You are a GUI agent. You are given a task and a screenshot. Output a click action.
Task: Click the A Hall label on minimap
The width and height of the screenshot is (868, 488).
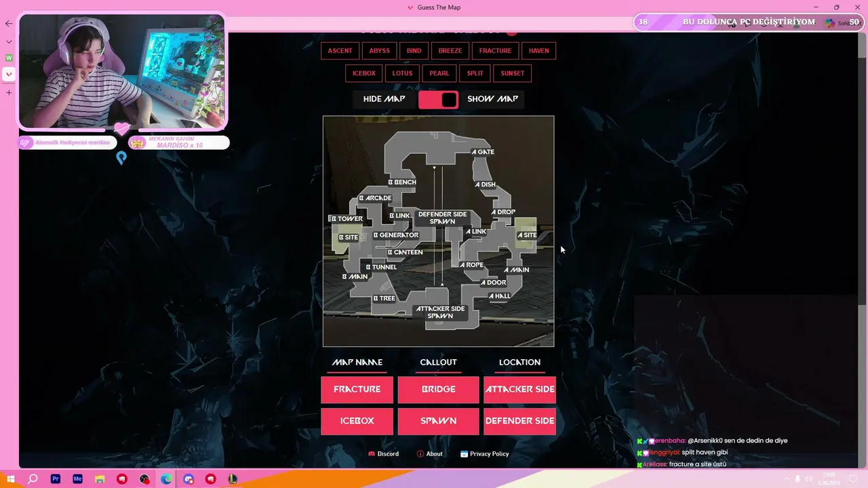pos(500,296)
